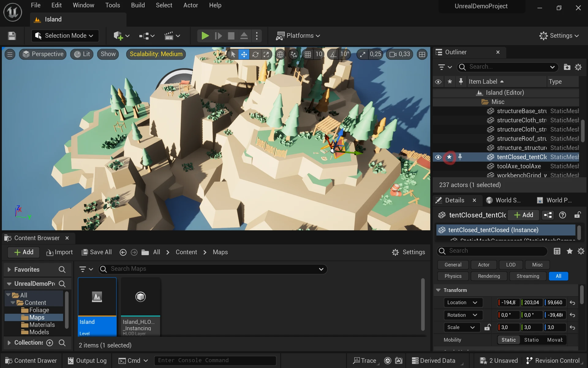The height and width of the screenshot is (368, 588).
Task: Click the save current level icon
Action: [x=12, y=36]
